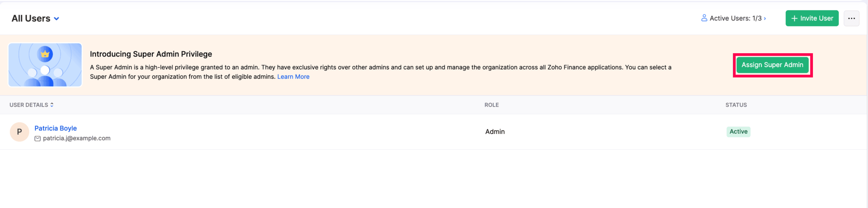The width and height of the screenshot is (868, 208).
Task: Click the blue chevron beside All Users
Action: click(57, 19)
